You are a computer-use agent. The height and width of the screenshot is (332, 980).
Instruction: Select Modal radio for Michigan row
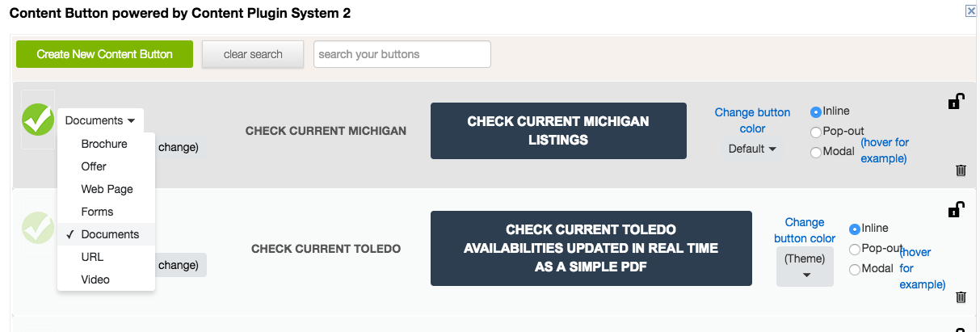[816, 152]
